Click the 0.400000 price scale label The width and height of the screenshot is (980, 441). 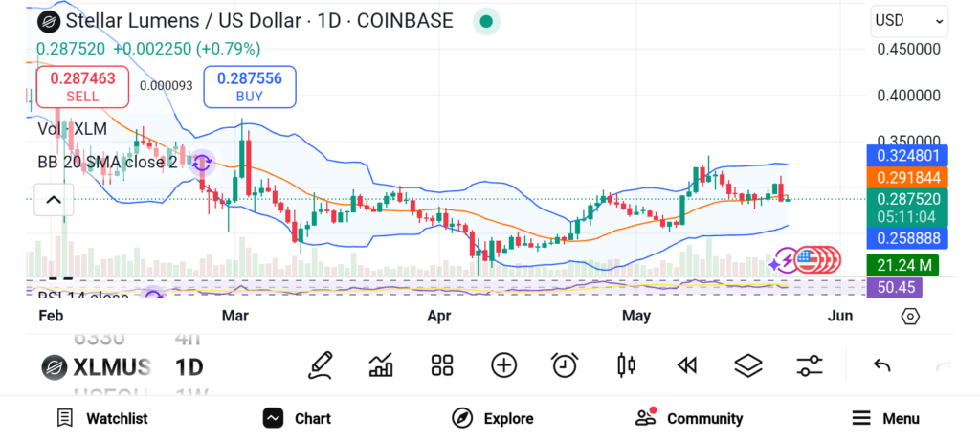[909, 97]
